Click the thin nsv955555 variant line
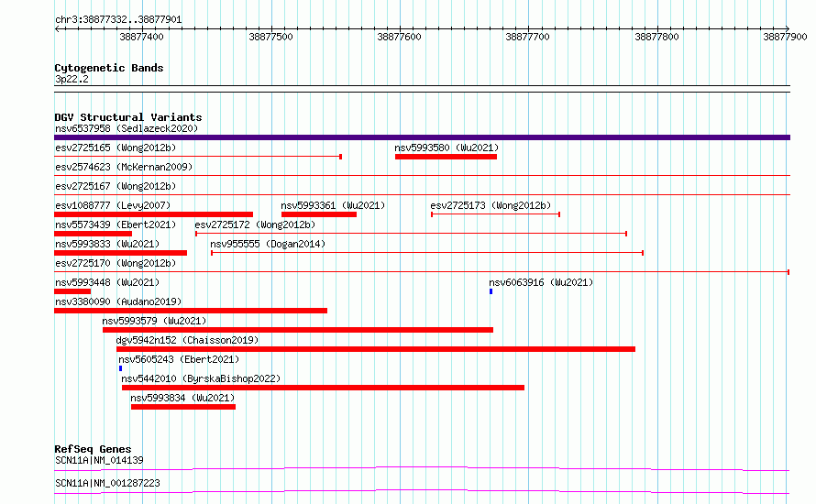This screenshot has width=816, height=504. pos(427,253)
